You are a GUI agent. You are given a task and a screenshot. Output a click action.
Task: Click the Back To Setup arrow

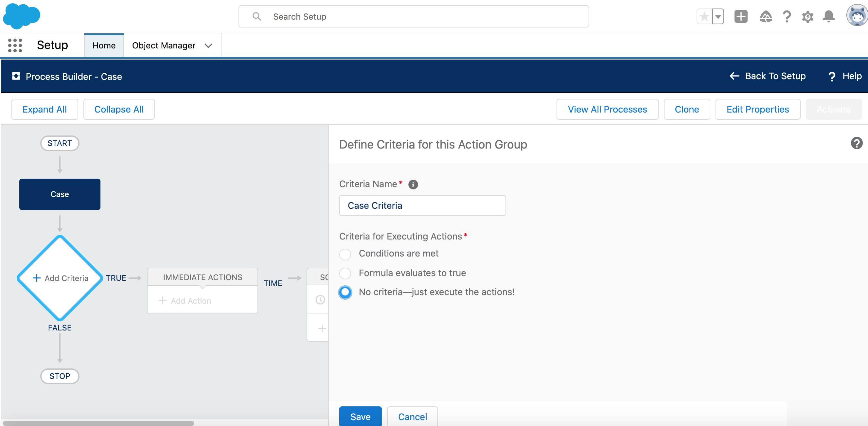click(x=735, y=76)
